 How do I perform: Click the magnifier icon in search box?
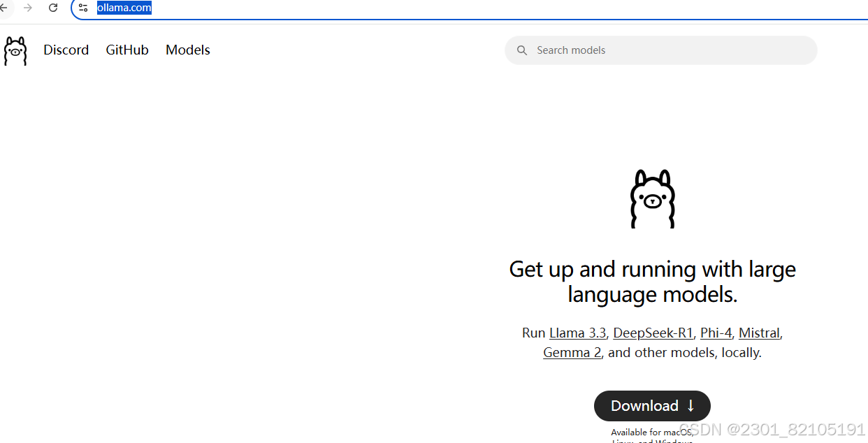tap(522, 50)
